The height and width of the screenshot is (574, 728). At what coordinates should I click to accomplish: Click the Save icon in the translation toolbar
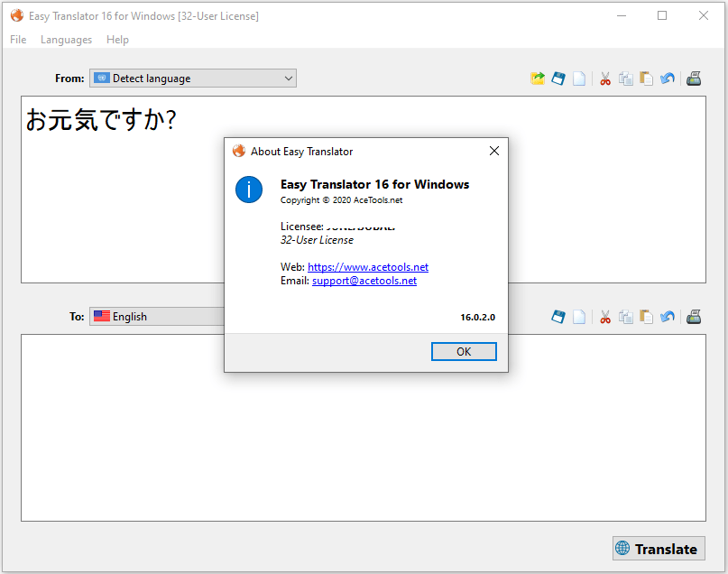click(x=558, y=317)
